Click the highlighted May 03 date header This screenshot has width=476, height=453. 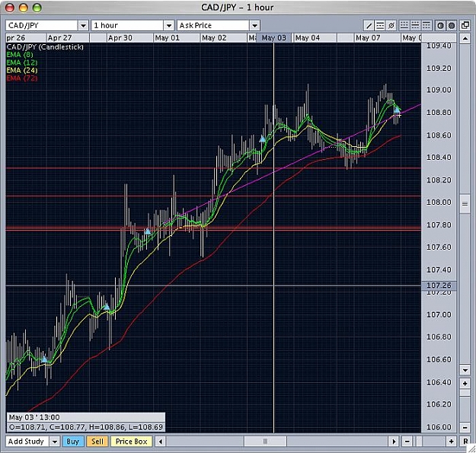pos(274,38)
